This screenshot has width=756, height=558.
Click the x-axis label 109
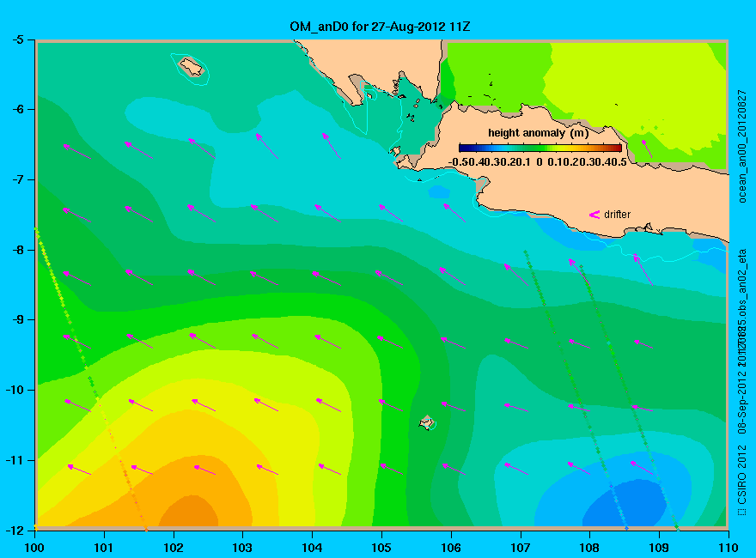[659, 548]
